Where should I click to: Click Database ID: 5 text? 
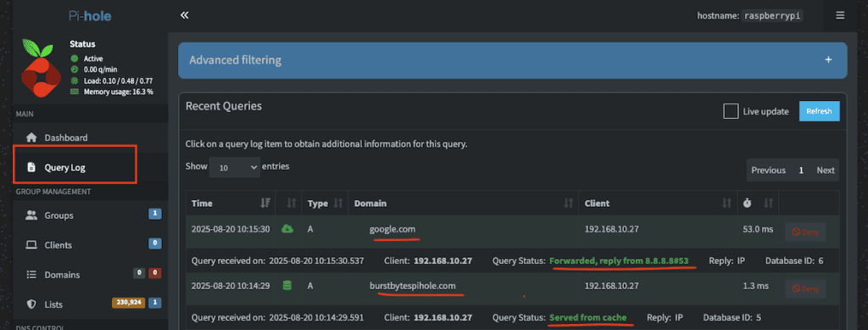(732, 317)
